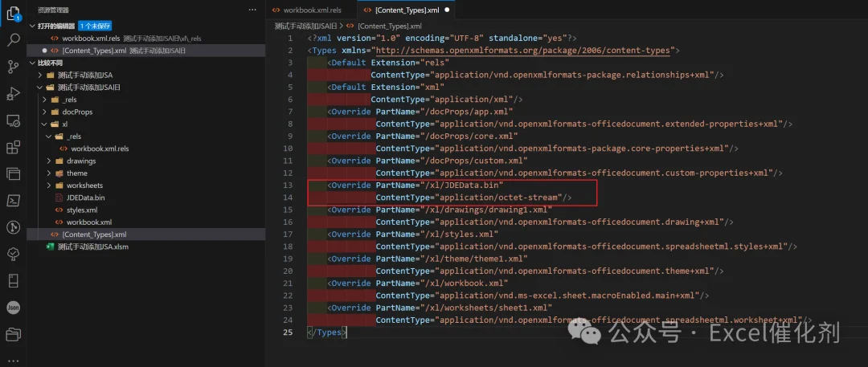
Task: Select [Content_Types].xml in open editors list
Action: coord(146,51)
